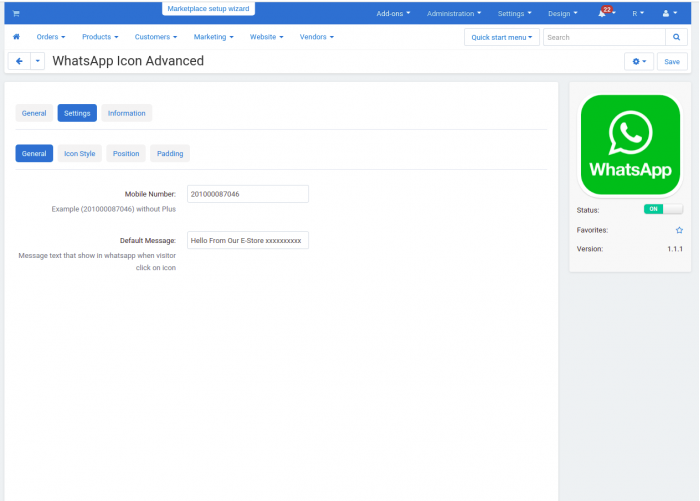
Task: Click the WhatsApp add-on logo image
Action: [x=630, y=145]
